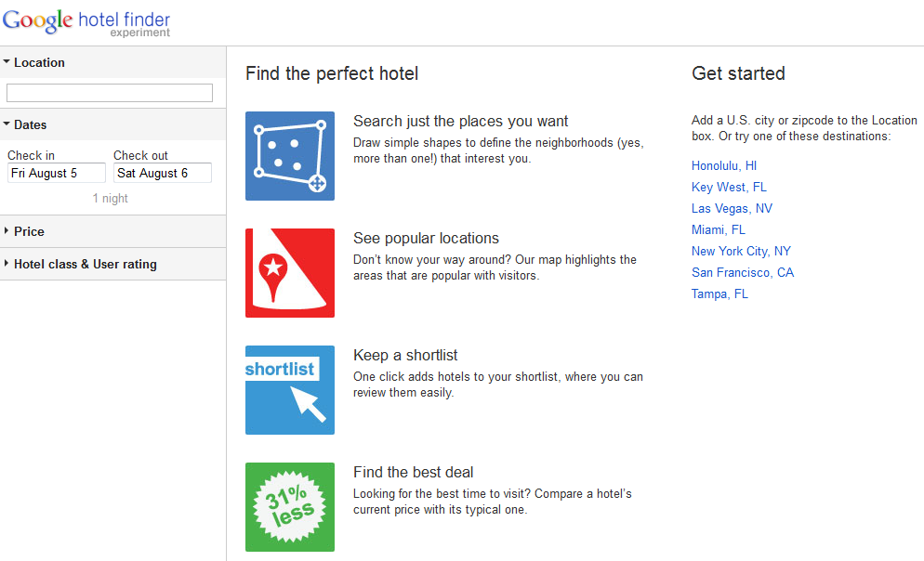Click the Location text box
The image size is (924, 561).
110,93
